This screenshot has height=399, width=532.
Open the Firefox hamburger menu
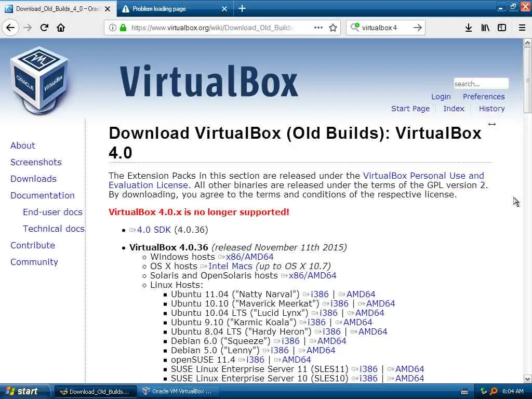click(522, 28)
